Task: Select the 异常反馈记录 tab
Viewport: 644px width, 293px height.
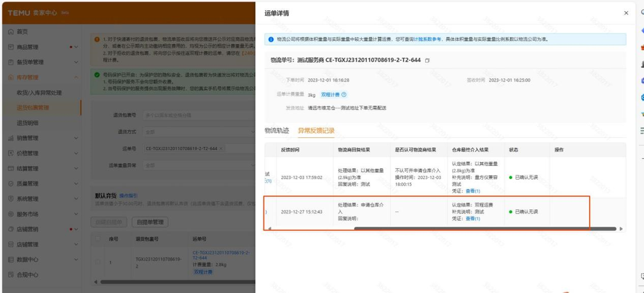Action: click(x=316, y=131)
